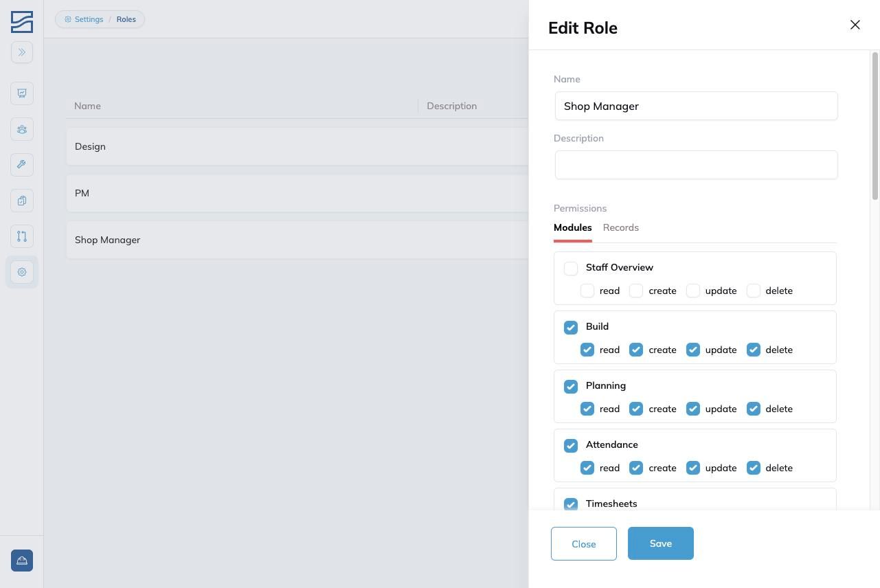Viewport: 880px width, 588px height.
Task: Uncheck the Build delete permission
Action: click(x=754, y=350)
